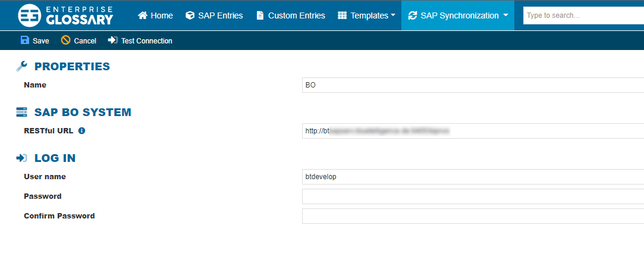
Task: Expand the SAP Synchronization dropdown caret
Action: tap(505, 16)
